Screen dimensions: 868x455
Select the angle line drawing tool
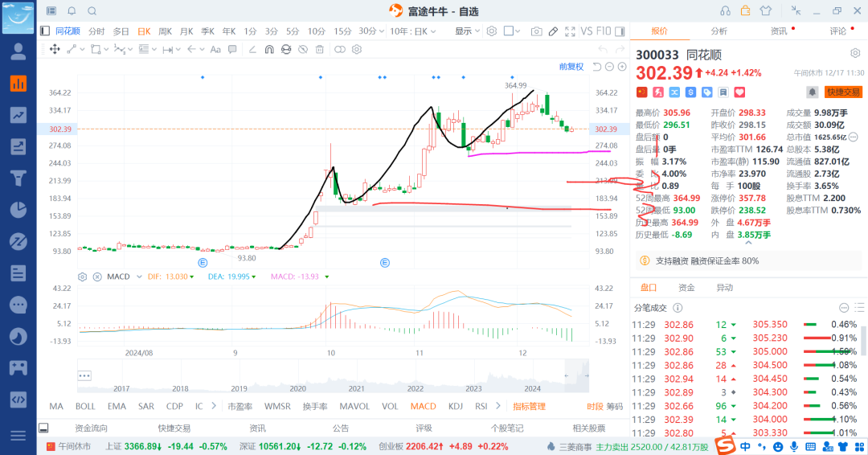tap(252, 49)
